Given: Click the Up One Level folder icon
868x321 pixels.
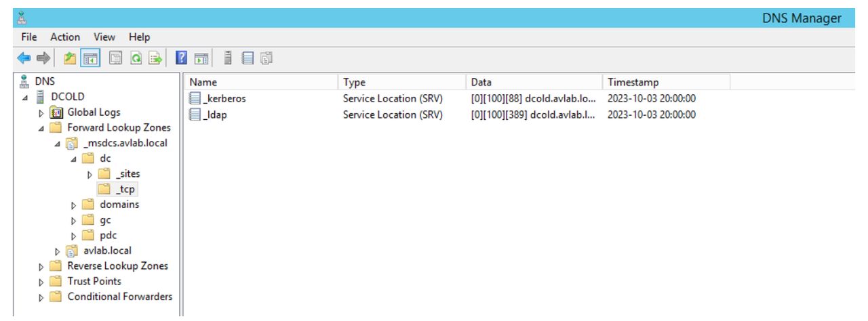Looking at the screenshot, I should pos(68,58).
